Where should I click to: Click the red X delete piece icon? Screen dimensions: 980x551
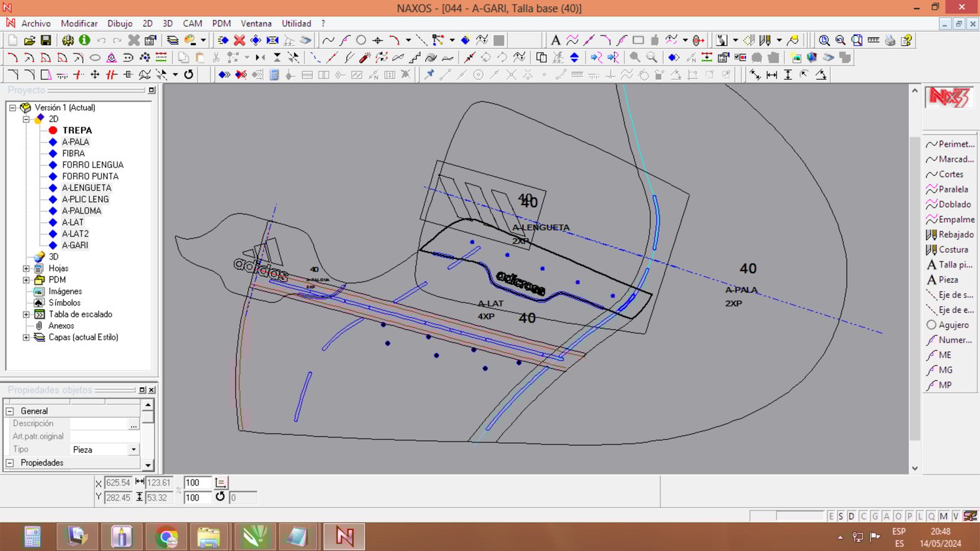coord(240,41)
